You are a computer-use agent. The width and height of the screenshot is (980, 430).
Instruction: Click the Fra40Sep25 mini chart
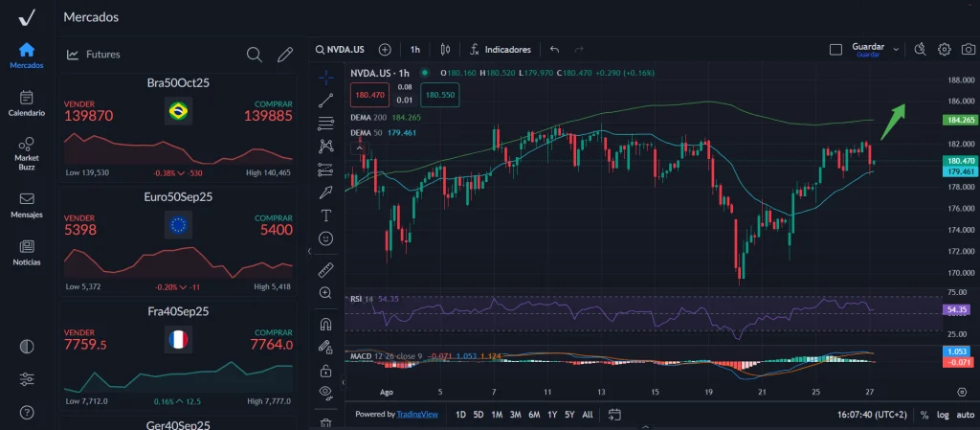178,376
